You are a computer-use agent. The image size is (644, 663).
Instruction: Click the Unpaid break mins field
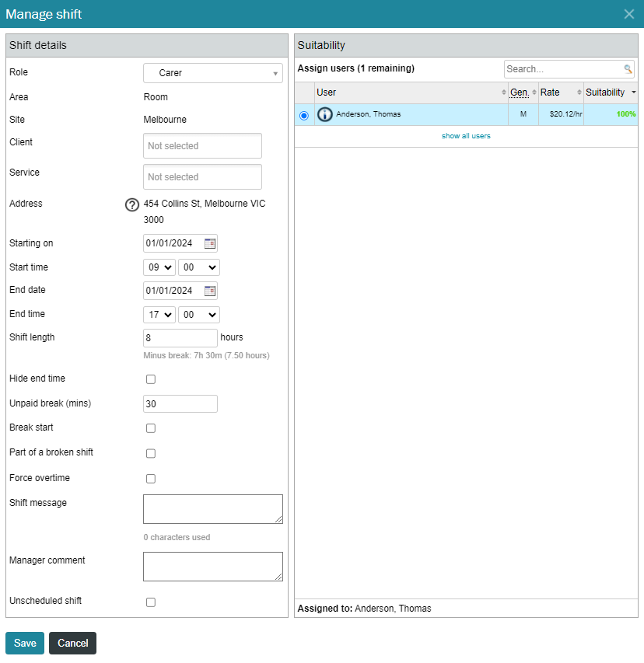[x=180, y=404]
